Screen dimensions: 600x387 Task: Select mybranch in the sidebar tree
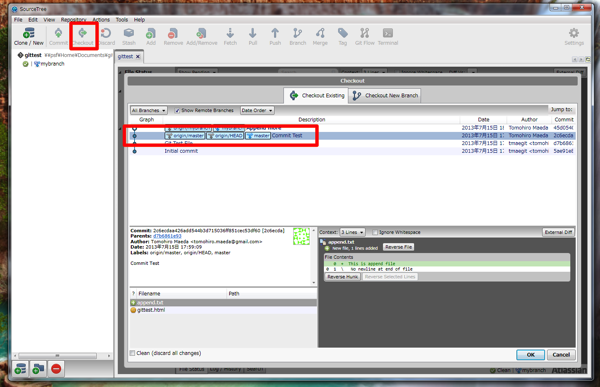pyautogui.click(x=52, y=64)
